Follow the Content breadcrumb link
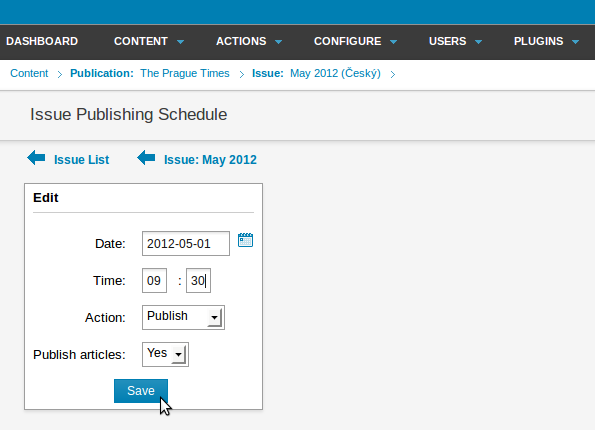Viewport: 595px width, 430px height. (29, 73)
